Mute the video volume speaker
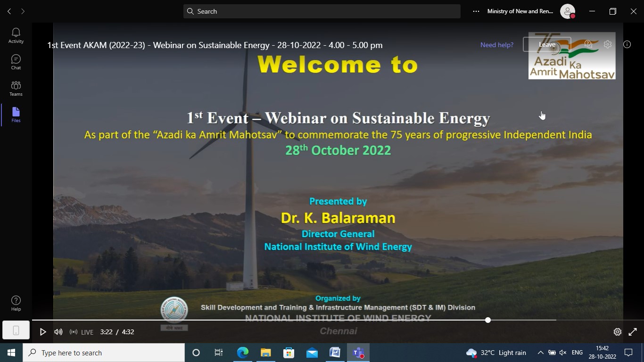644x362 pixels. (58, 332)
